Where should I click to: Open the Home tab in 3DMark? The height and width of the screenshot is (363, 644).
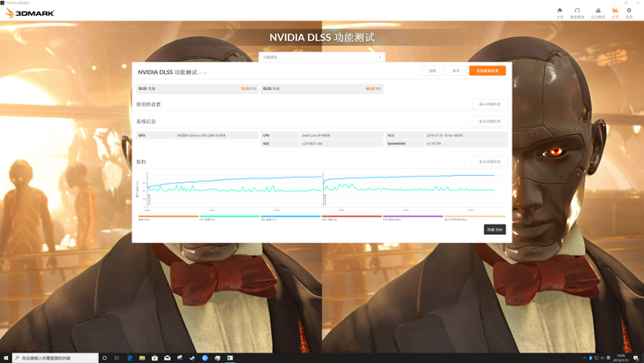[x=559, y=13]
